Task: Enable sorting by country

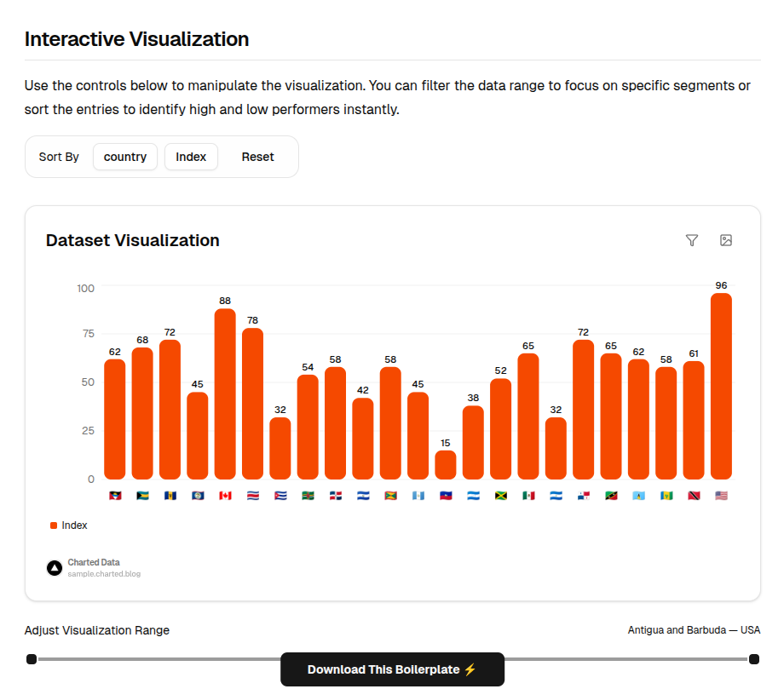Action: (124, 157)
